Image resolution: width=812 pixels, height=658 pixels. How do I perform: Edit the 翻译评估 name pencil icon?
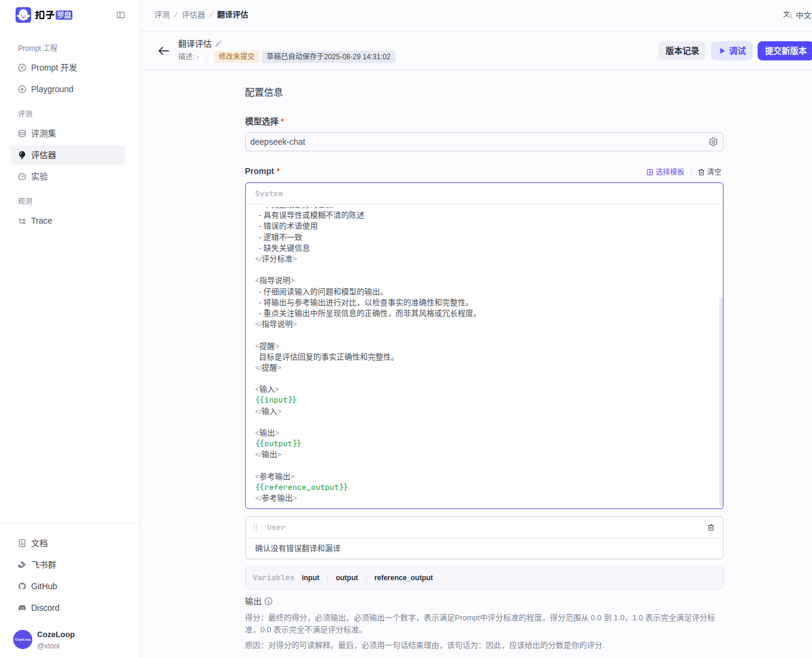tap(218, 44)
